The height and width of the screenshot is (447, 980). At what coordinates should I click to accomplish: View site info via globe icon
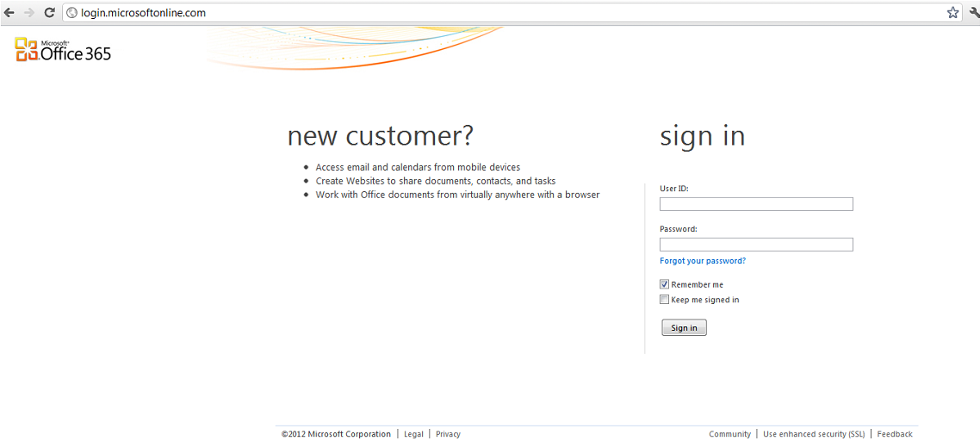coord(71,13)
